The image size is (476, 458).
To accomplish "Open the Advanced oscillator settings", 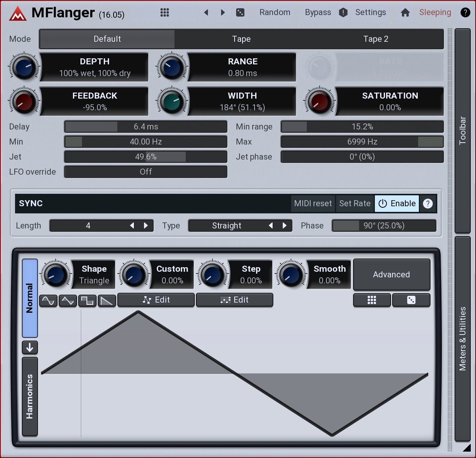I will 391,275.
